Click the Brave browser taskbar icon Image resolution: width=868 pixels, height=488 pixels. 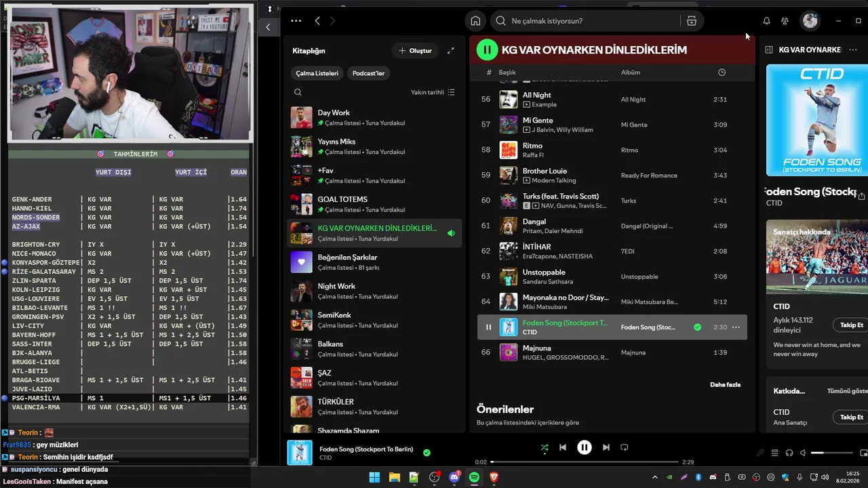tap(494, 477)
